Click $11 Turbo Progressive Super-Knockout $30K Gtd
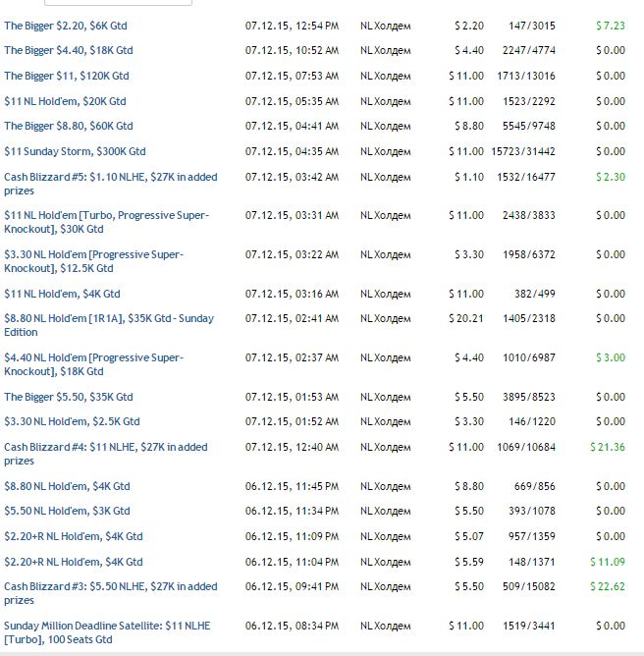644x656 pixels. [x=106, y=215]
